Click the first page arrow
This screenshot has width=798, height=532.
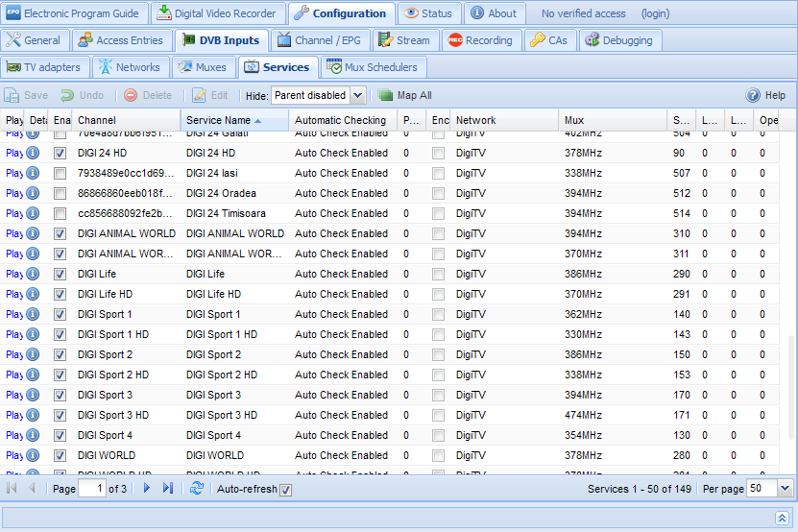click(12, 488)
